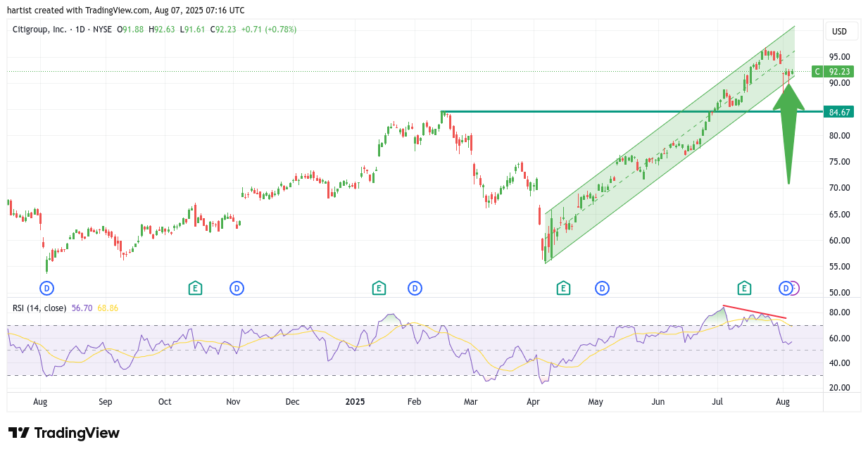Click the current price label 92.23
This screenshot has height=454, width=868.
coord(841,71)
